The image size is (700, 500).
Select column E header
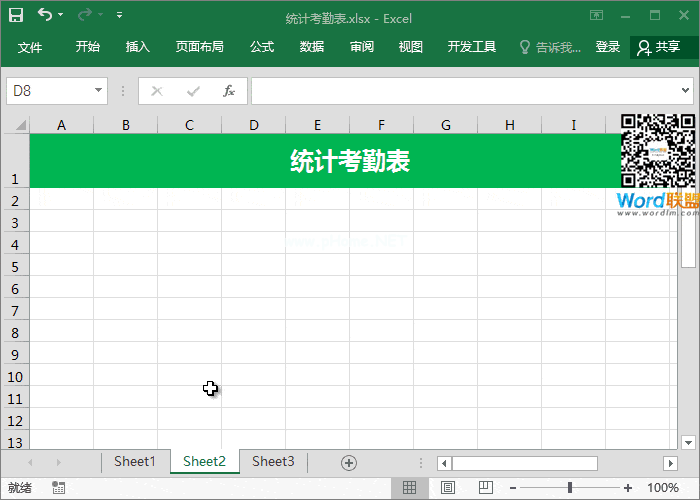coord(317,125)
